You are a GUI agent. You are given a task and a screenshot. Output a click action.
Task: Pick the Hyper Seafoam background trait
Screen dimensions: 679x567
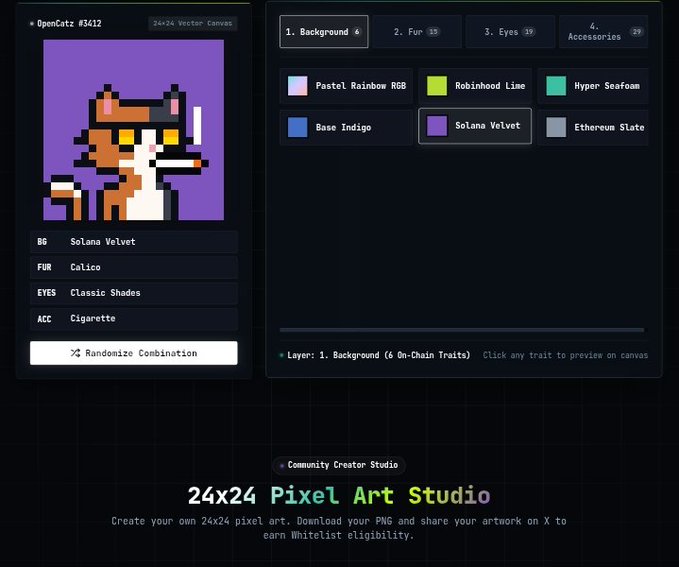(593, 86)
